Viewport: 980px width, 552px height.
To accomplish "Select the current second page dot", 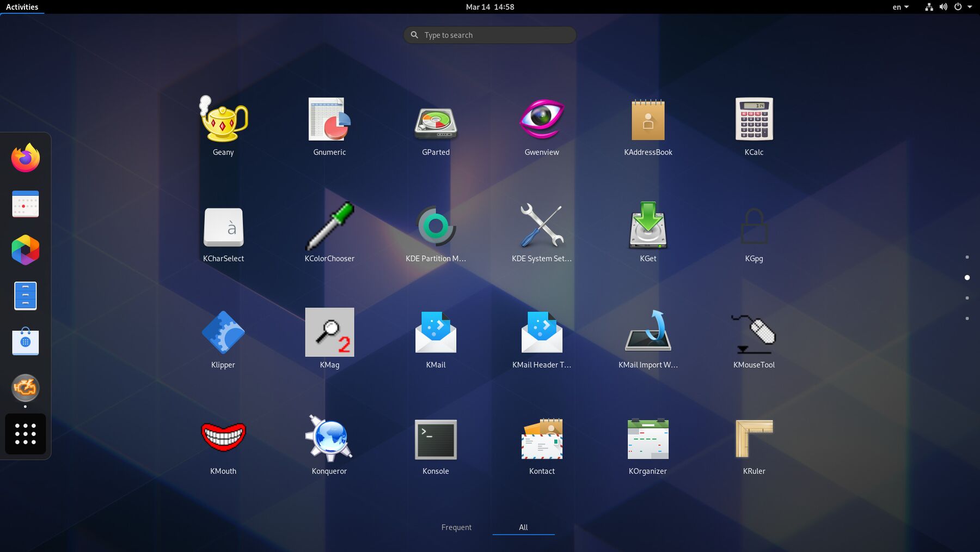I will click(967, 277).
